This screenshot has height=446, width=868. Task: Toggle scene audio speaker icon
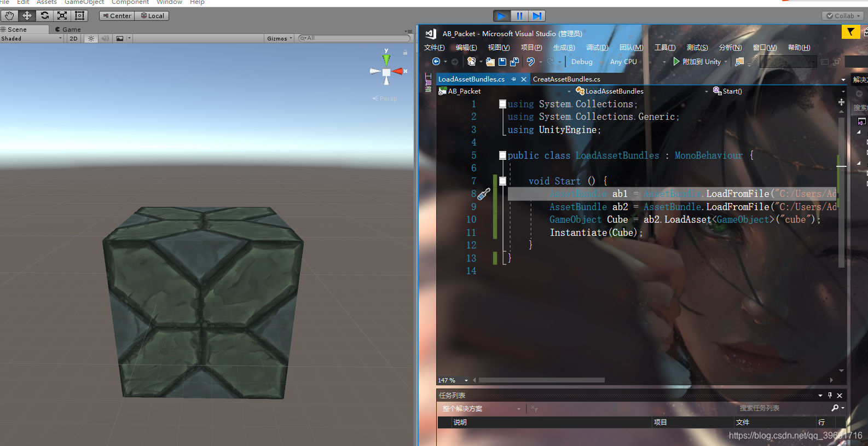(x=105, y=38)
